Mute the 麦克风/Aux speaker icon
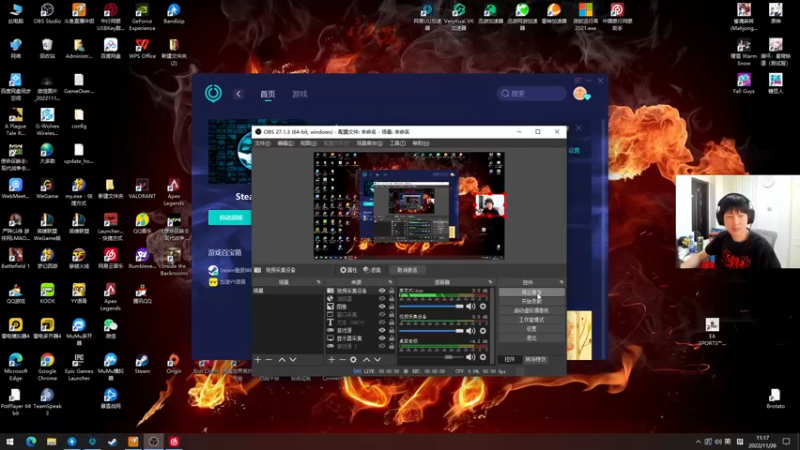This screenshot has width=800, height=450. coord(470,306)
